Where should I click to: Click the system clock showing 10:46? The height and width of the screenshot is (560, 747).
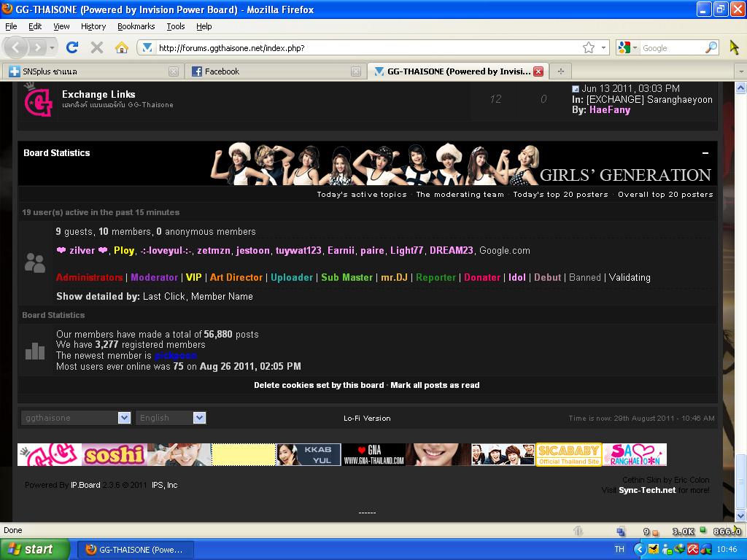click(x=727, y=549)
